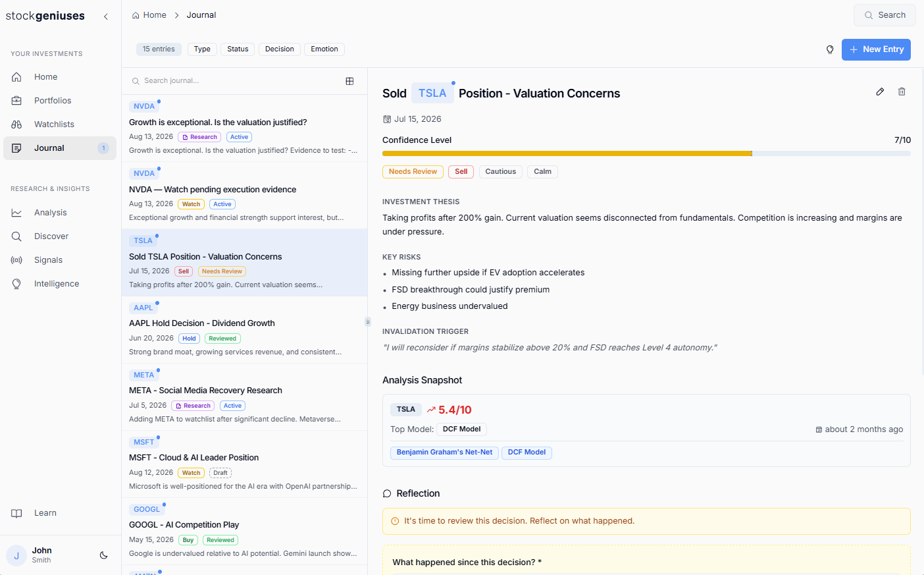The width and height of the screenshot is (924, 575).
Task: Open the MSFT Cloud & AI Leader entry
Action: pos(244,464)
